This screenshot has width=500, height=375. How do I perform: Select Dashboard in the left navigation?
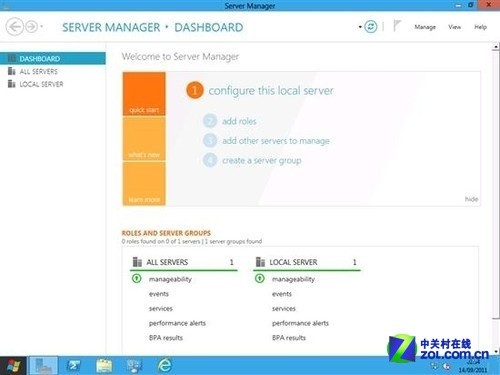click(x=53, y=59)
